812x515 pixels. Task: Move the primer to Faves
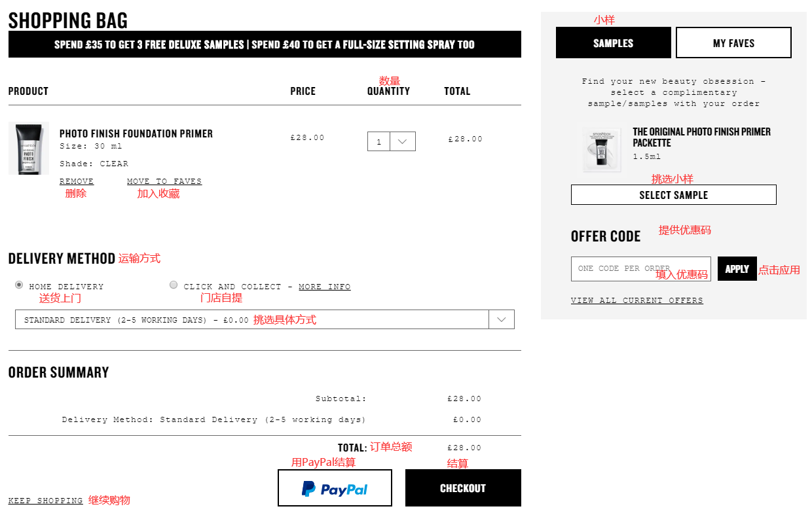coord(164,181)
